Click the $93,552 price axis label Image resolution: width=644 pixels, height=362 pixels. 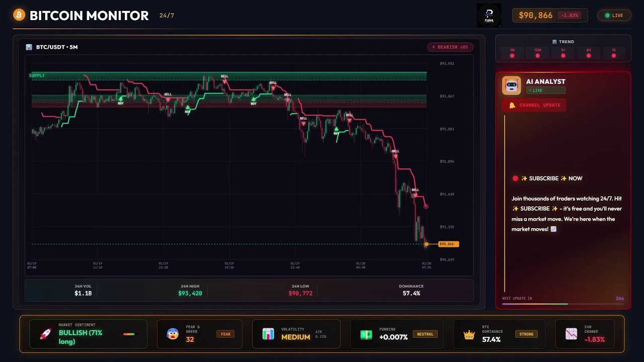pos(447,64)
